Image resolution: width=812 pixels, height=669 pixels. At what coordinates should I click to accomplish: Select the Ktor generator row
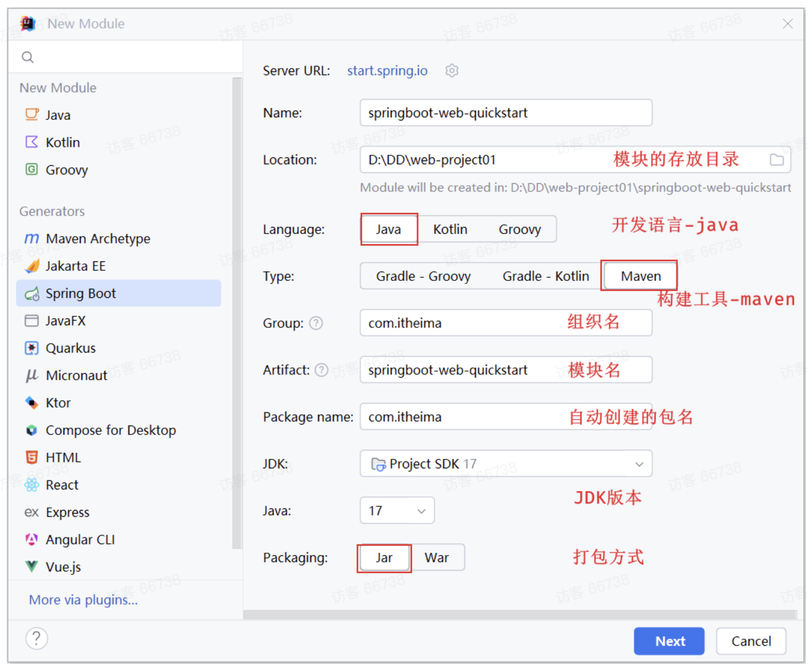tap(118, 402)
